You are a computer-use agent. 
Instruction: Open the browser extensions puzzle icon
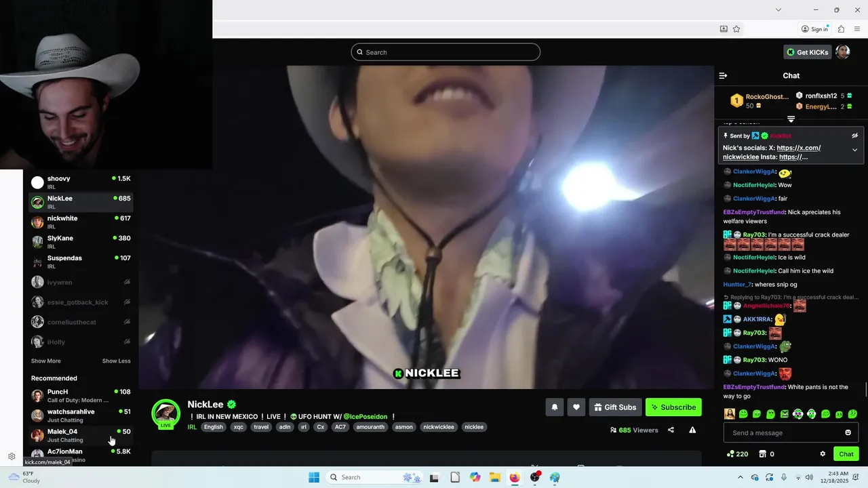(x=841, y=29)
